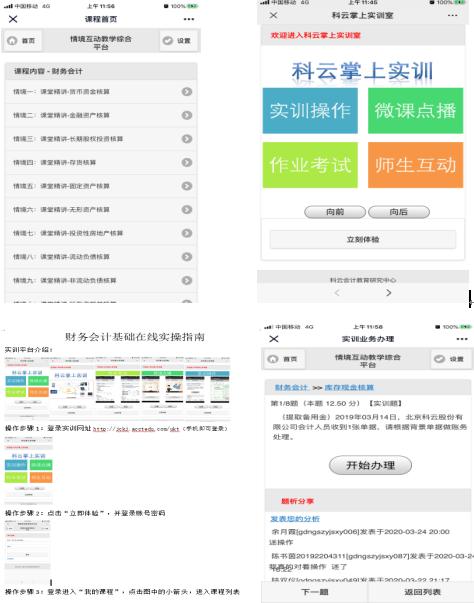Click the 向后 button
Image resolution: width=474 pixels, height=603 pixels.
[399, 212]
